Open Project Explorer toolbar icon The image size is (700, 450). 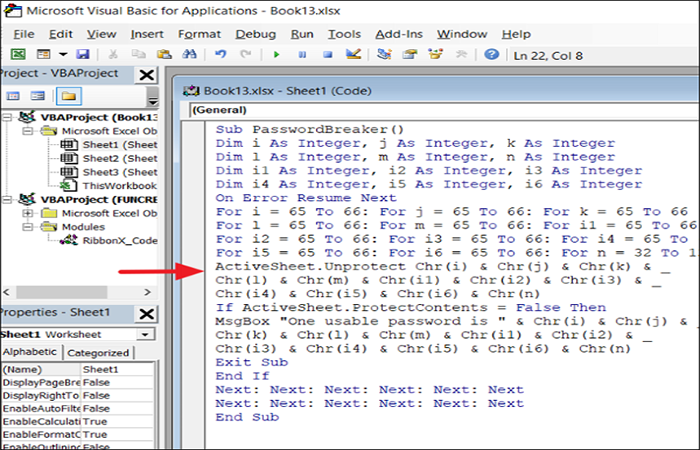384,54
